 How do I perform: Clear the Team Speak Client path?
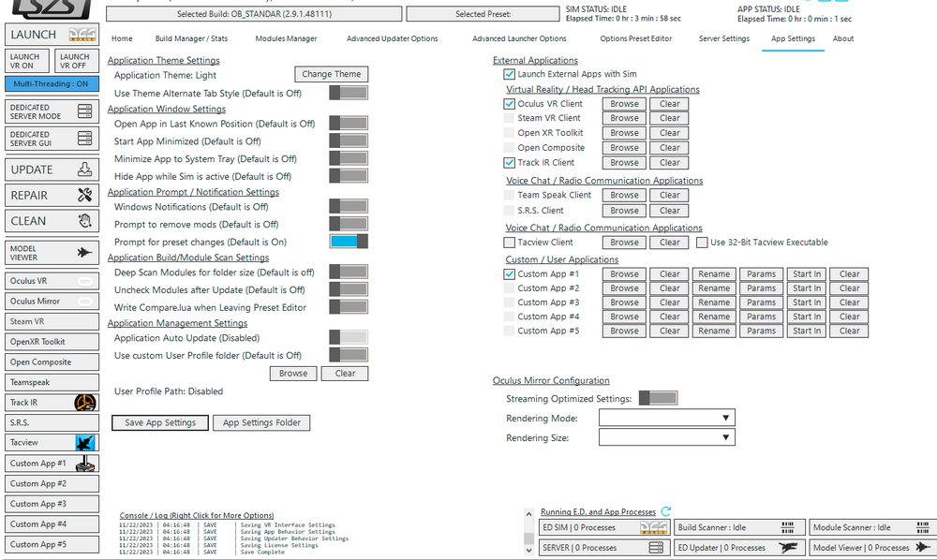669,195
